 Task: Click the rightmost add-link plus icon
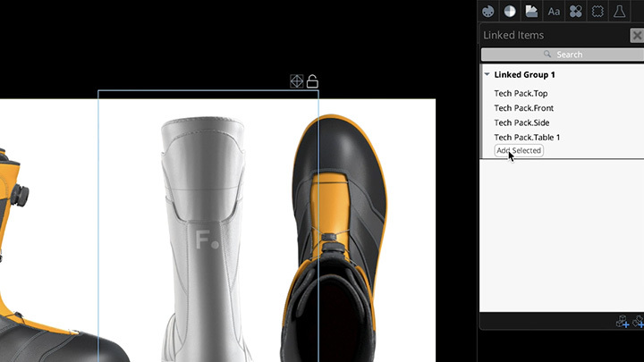pyautogui.click(x=638, y=322)
